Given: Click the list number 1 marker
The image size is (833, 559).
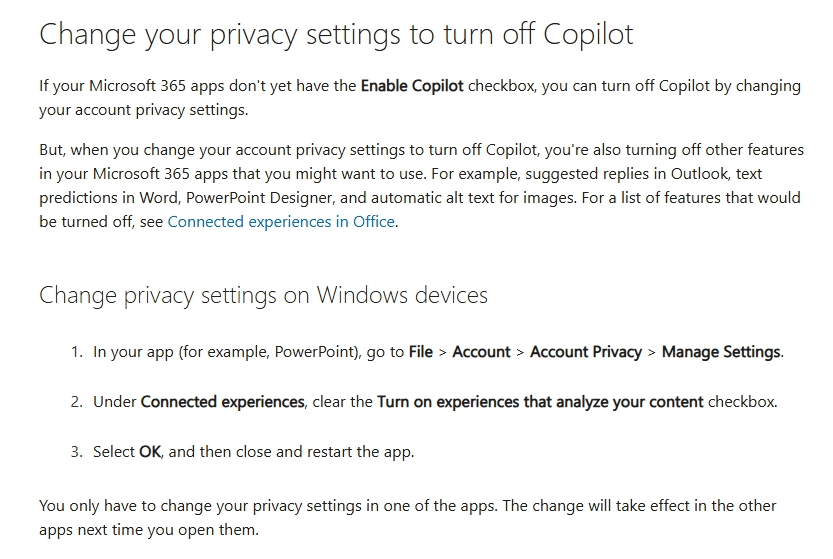Looking at the screenshot, I should [76, 352].
